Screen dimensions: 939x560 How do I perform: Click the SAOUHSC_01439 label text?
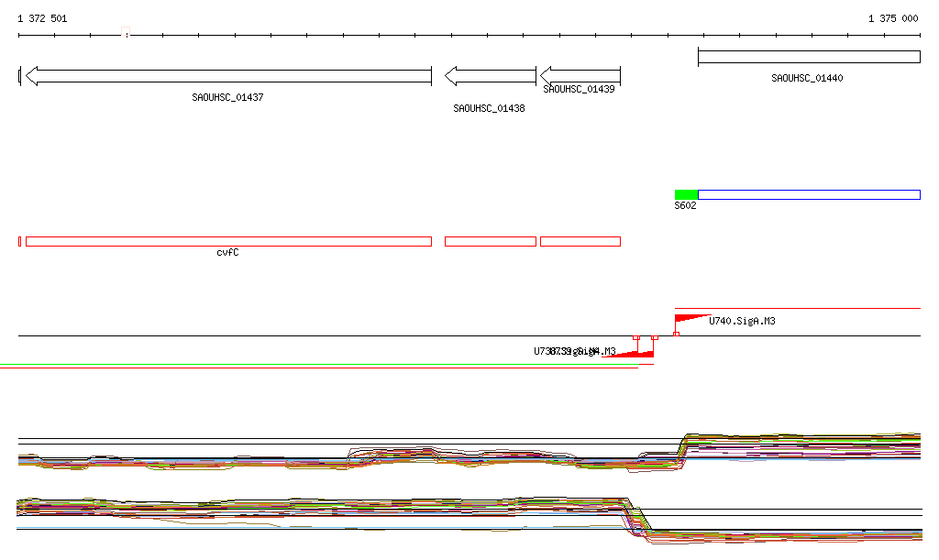click(x=579, y=89)
